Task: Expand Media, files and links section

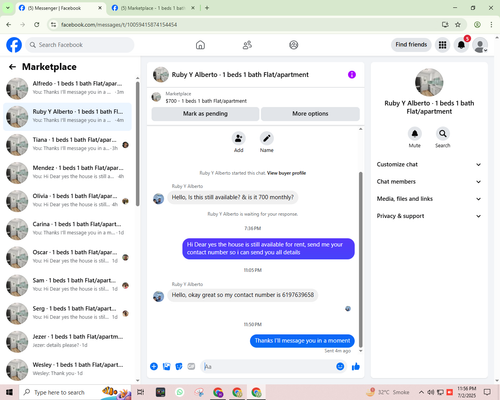Action: (x=429, y=199)
